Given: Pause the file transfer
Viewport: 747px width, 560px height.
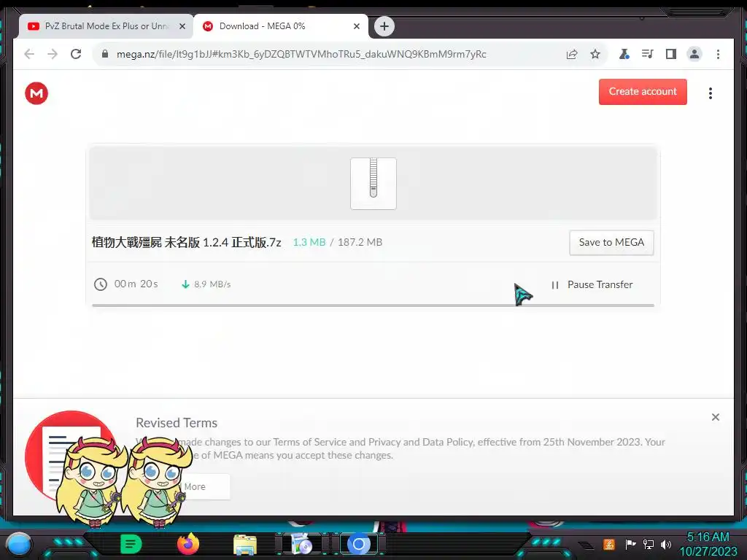Looking at the screenshot, I should 592,285.
